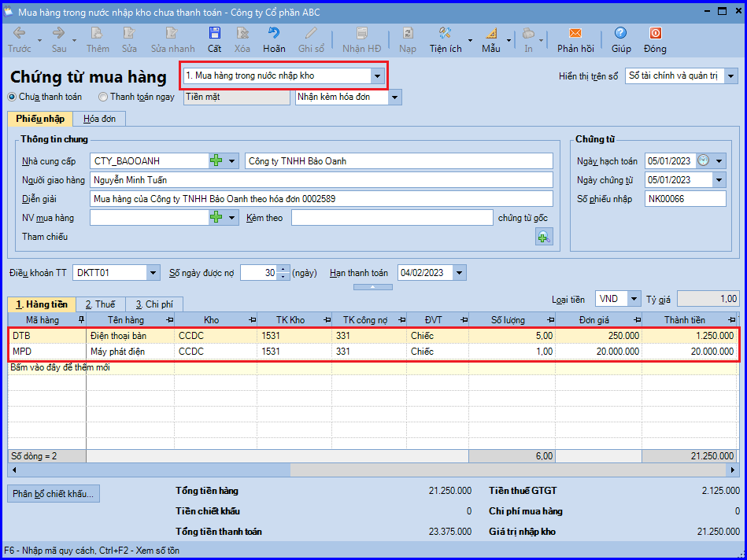The height and width of the screenshot is (560, 747).
Task: Click the Nhận HĐ invoice icon
Action: tap(361, 33)
